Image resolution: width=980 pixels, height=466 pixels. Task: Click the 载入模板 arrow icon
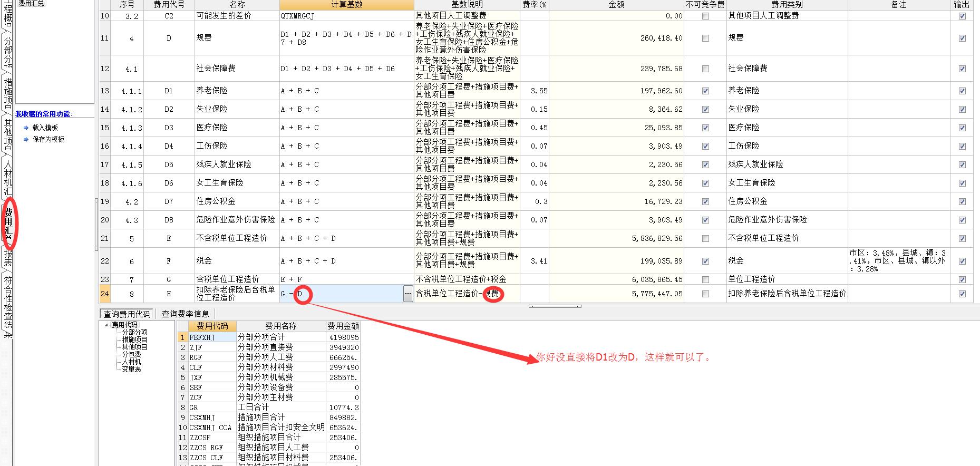point(26,128)
